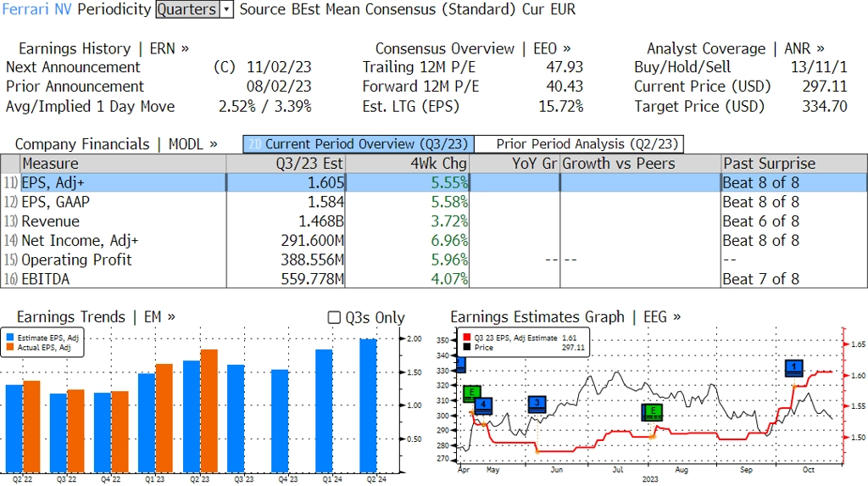This screenshot has height=486, width=868.
Task: Select row 14) Net Income, Adj+
Action: click(434, 241)
